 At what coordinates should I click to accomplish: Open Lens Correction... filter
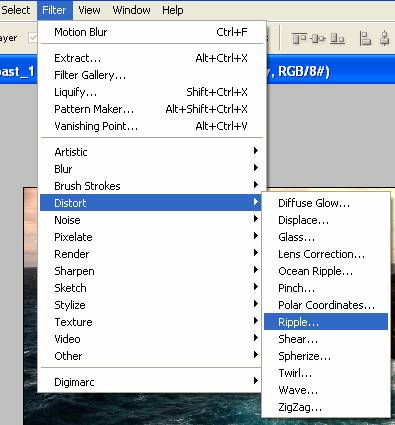point(326,254)
